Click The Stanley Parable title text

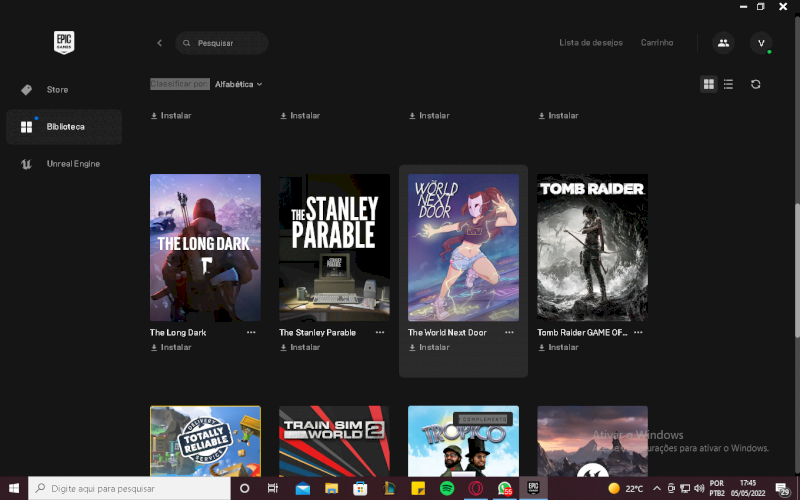(317, 332)
